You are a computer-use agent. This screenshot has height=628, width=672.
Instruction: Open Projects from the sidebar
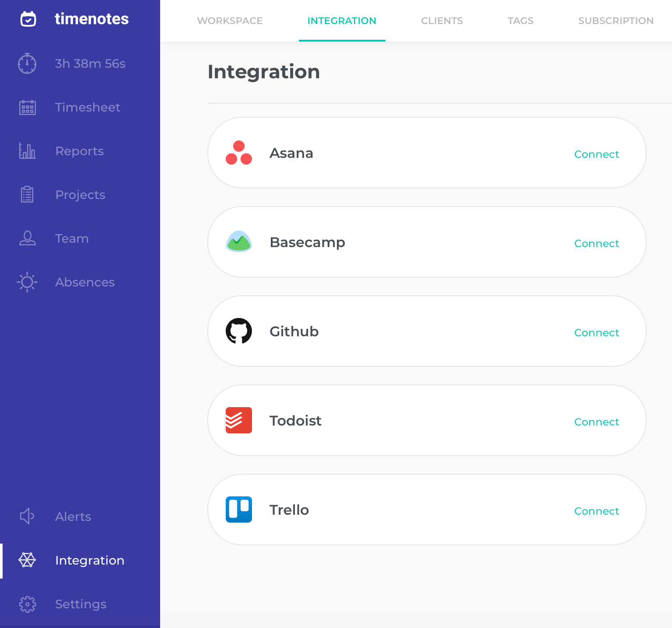pos(80,195)
